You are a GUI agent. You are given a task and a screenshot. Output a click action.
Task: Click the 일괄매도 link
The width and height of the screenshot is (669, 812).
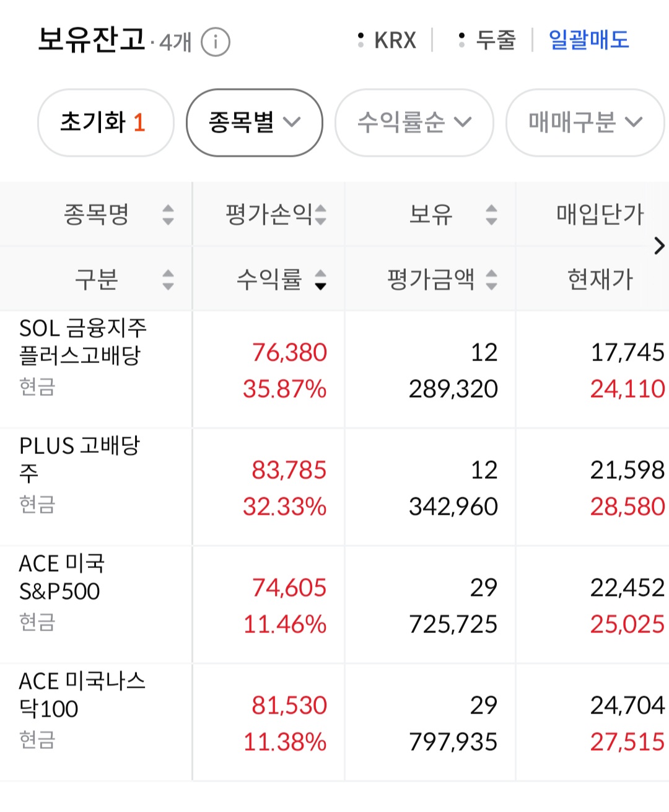click(588, 41)
